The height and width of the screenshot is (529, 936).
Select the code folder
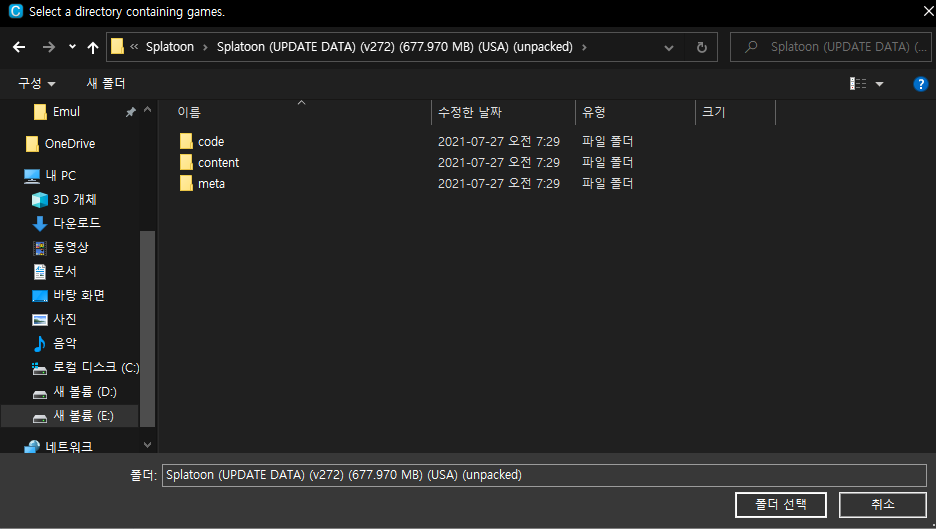[211, 142]
